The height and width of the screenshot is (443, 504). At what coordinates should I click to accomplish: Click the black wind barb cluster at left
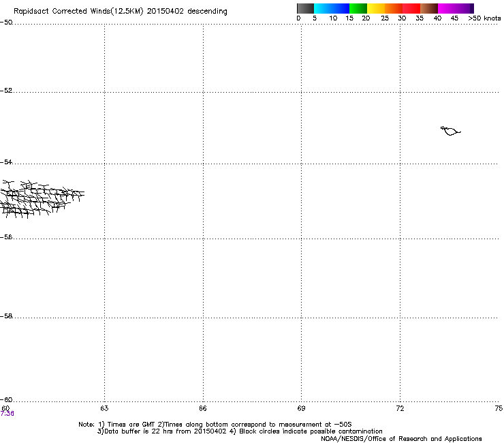[42, 199]
